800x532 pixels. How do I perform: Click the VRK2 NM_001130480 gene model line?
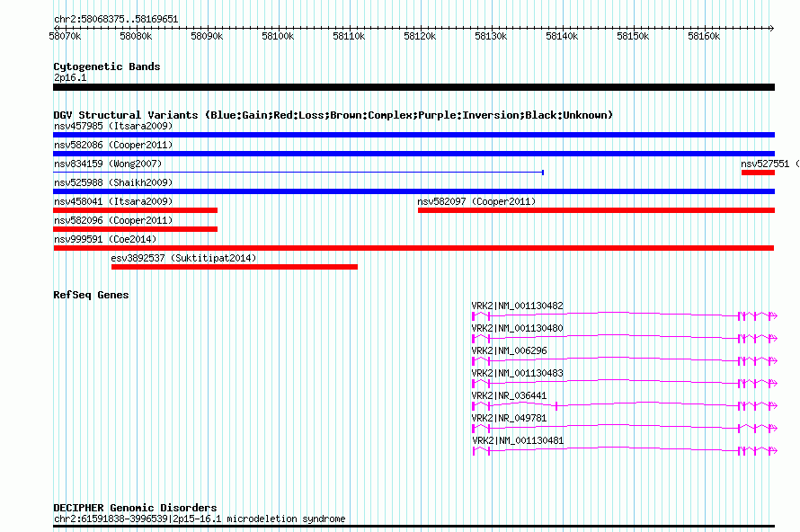(625, 338)
